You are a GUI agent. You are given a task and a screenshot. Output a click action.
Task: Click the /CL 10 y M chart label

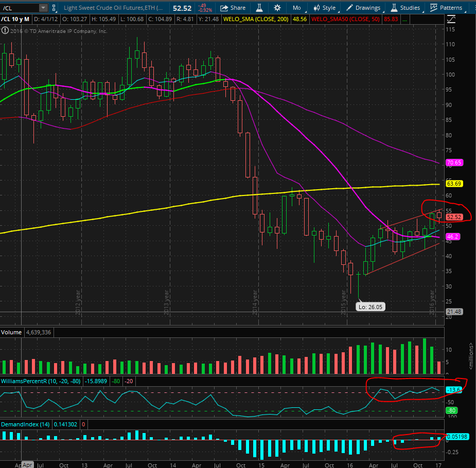pos(15,19)
